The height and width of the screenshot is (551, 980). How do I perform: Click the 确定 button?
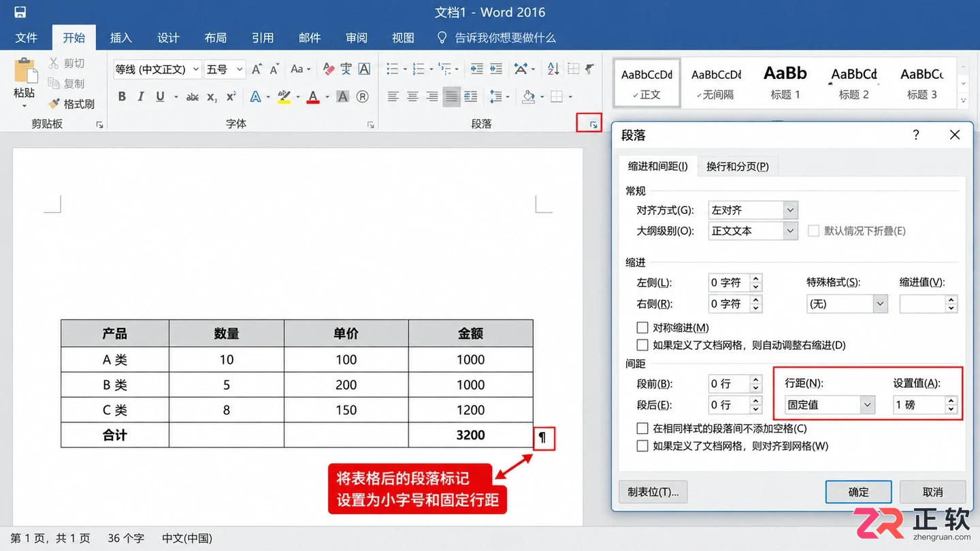(858, 492)
